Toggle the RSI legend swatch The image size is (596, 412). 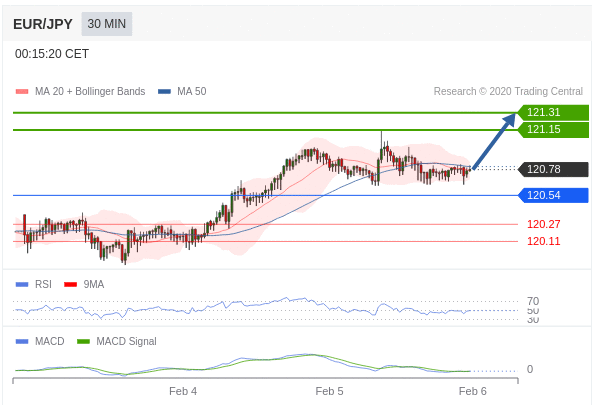point(22,285)
